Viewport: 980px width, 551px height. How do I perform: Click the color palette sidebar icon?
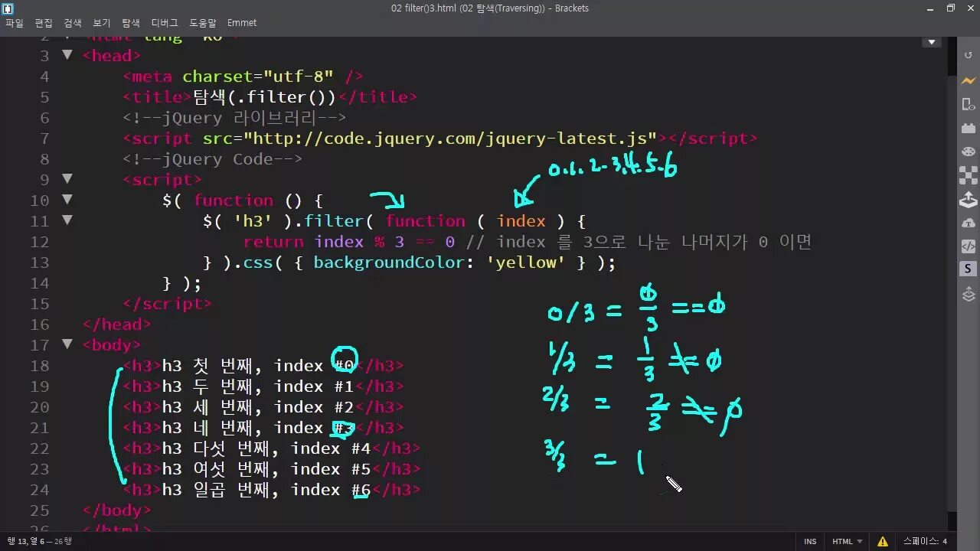coord(969,152)
